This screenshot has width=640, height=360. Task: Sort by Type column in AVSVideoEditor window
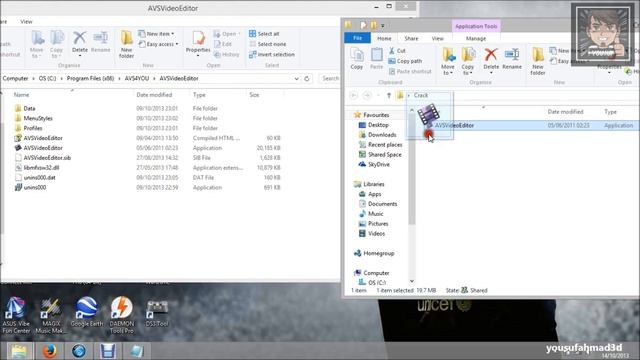coord(199,95)
